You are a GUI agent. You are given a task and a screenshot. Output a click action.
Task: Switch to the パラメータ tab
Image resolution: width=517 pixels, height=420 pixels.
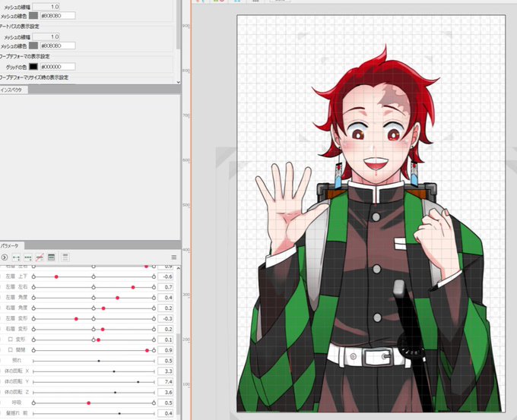10,246
